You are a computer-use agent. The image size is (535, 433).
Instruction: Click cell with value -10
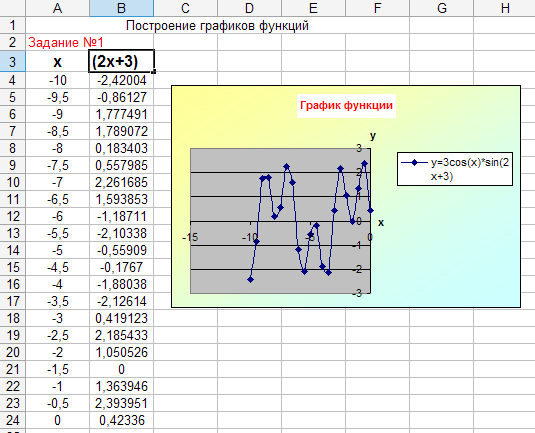click(57, 80)
